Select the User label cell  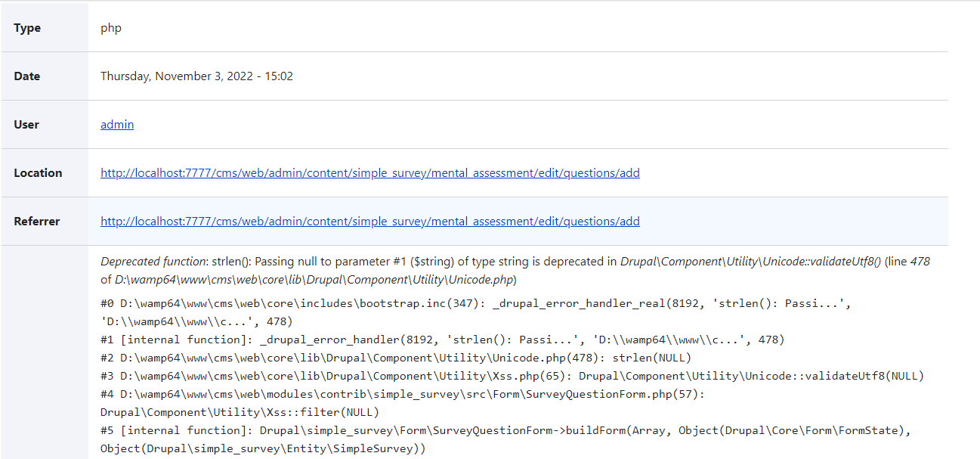45,125
